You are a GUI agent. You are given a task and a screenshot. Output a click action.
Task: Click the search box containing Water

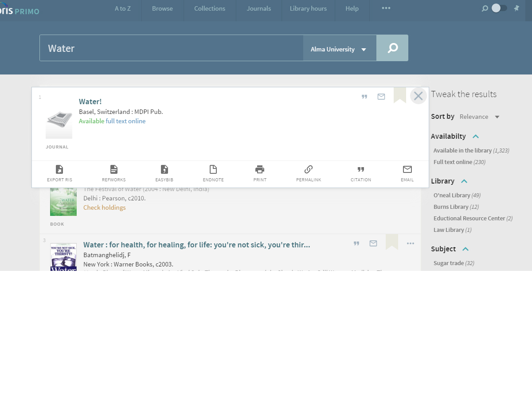click(x=171, y=48)
